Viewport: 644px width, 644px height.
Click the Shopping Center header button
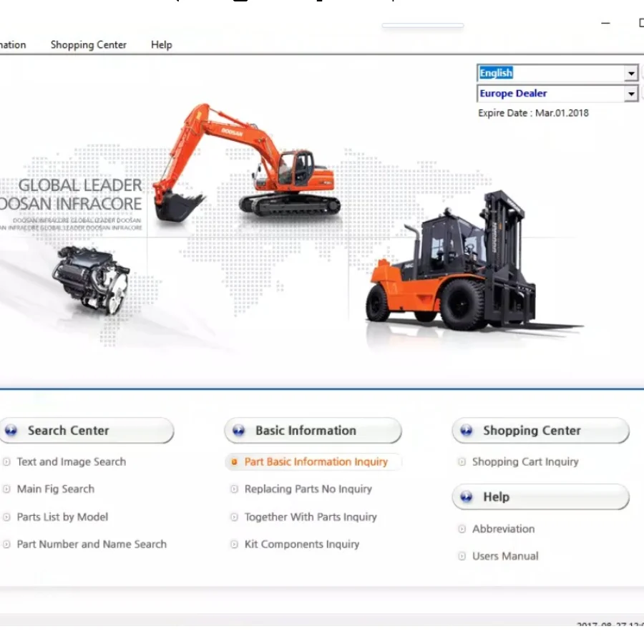[540, 431]
